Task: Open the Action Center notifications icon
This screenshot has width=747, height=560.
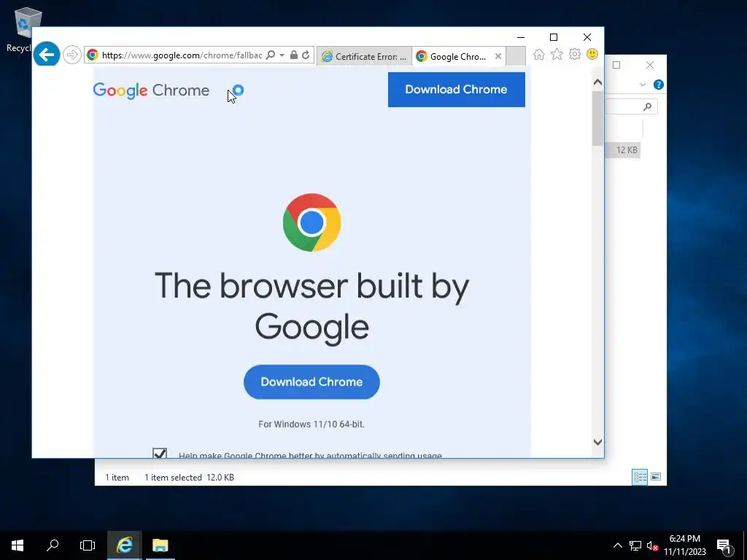Action: click(723, 545)
